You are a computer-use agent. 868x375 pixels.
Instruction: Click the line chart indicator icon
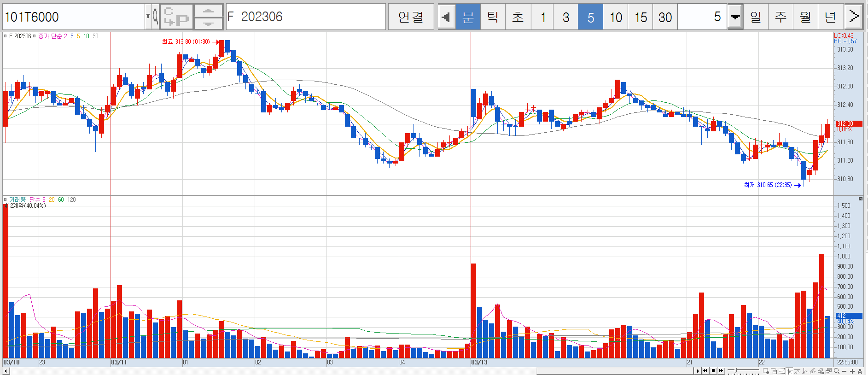(805, 371)
